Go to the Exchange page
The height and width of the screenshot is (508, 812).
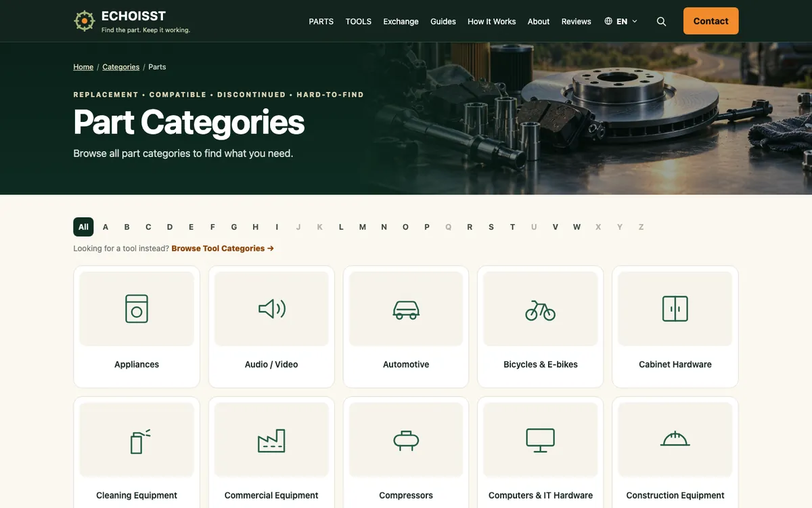(x=401, y=22)
